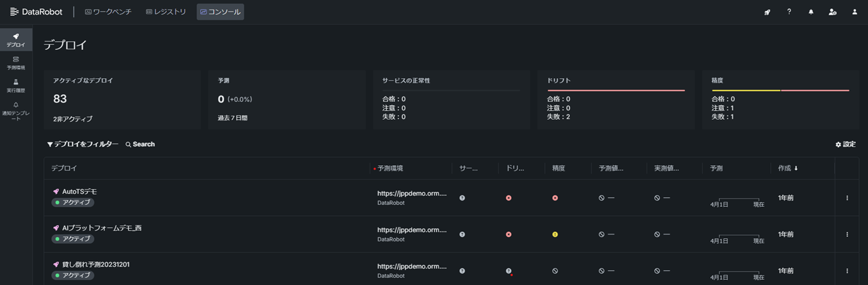Screen dimensions: 868x285
Task: Click drift status icon in 貸し倒れ予測20231201 row
Action: [509, 271]
